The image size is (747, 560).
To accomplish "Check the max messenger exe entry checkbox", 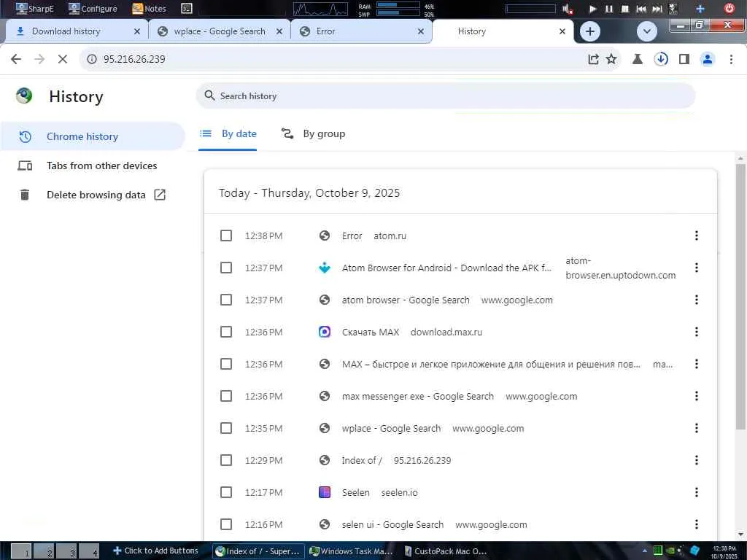I will point(226,396).
